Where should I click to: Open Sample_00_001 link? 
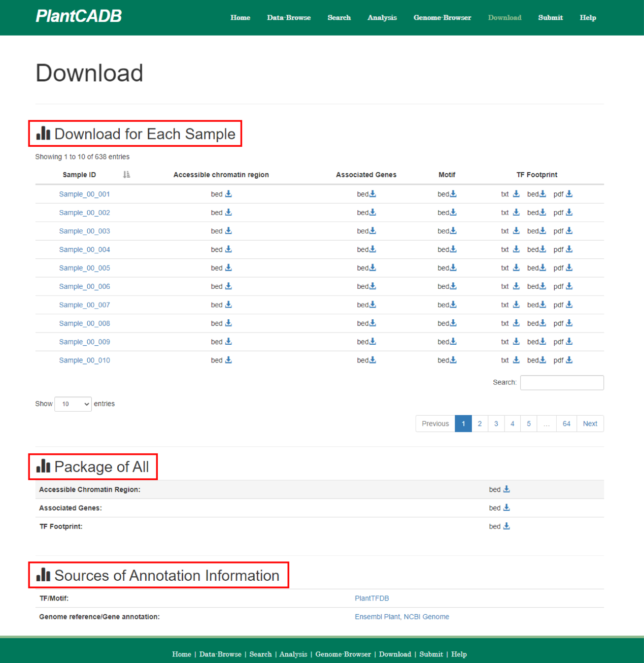coord(84,194)
